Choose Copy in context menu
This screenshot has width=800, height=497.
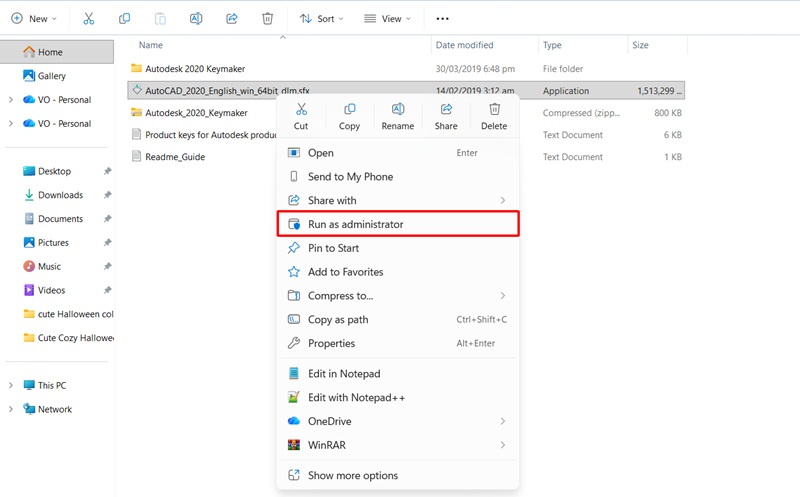349,117
